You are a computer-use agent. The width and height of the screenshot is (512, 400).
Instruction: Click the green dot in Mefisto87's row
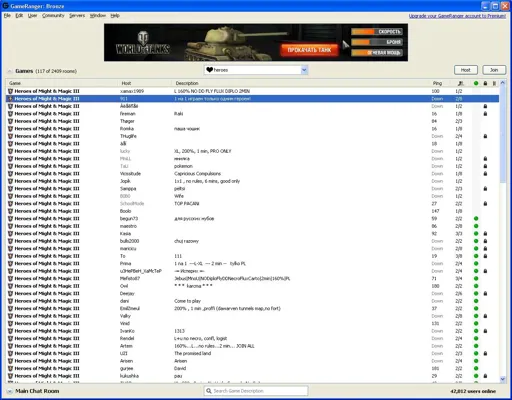pyautogui.click(x=476, y=279)
